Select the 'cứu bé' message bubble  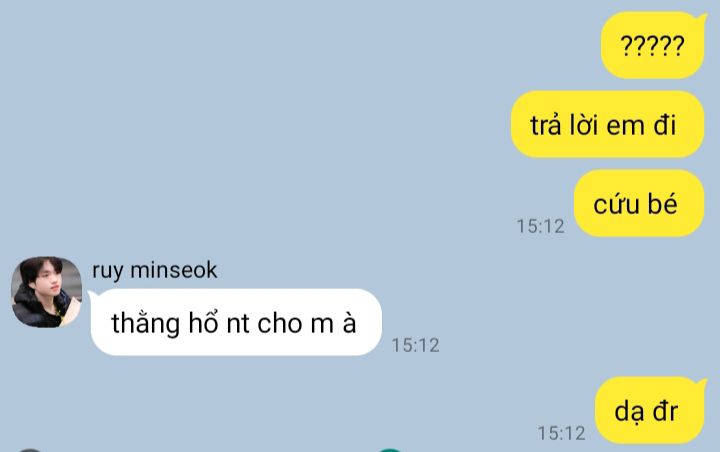click(639, 203)
